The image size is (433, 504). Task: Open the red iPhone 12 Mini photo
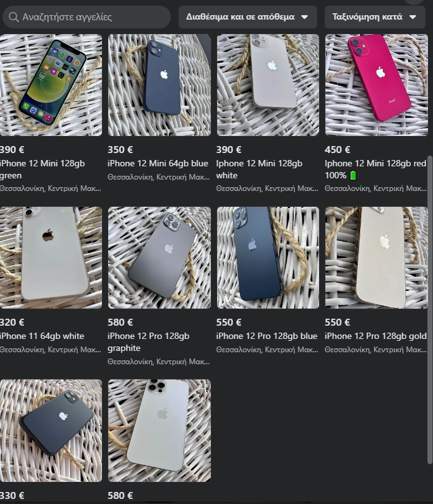click(x=377, y=85)
